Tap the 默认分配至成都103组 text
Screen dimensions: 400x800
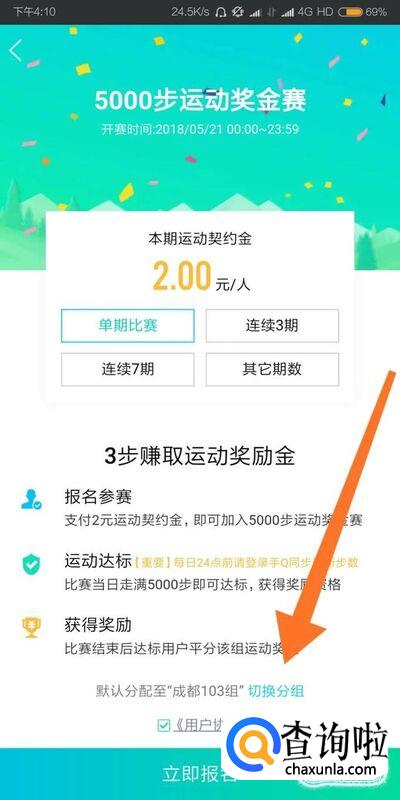[x=171, y=691]
